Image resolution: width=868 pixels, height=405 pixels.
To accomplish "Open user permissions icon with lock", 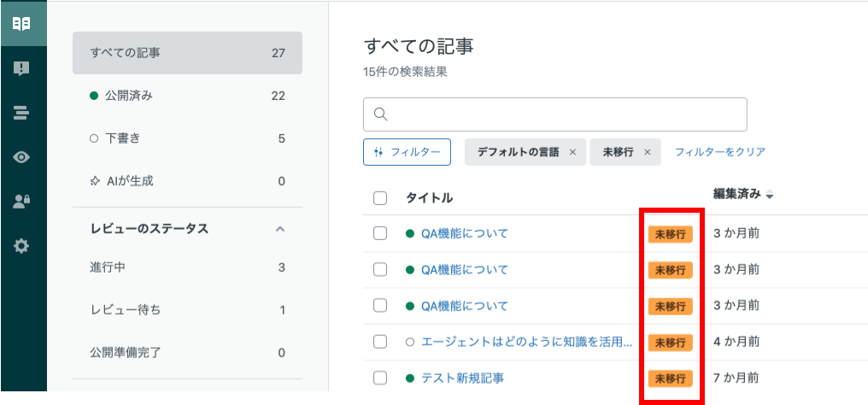I will tap(21, 202).
